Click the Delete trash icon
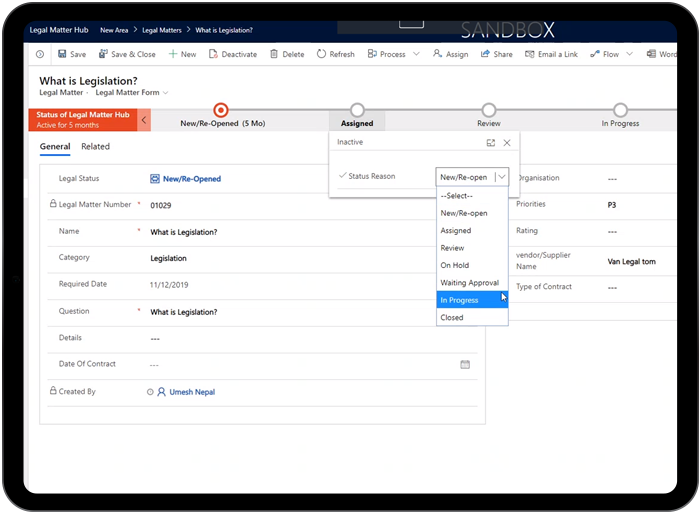 [x=286, y=54]
